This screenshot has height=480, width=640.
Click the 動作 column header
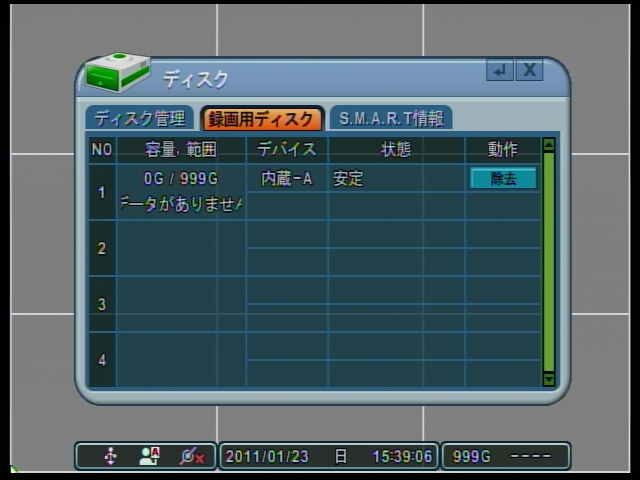click(502, 149)
